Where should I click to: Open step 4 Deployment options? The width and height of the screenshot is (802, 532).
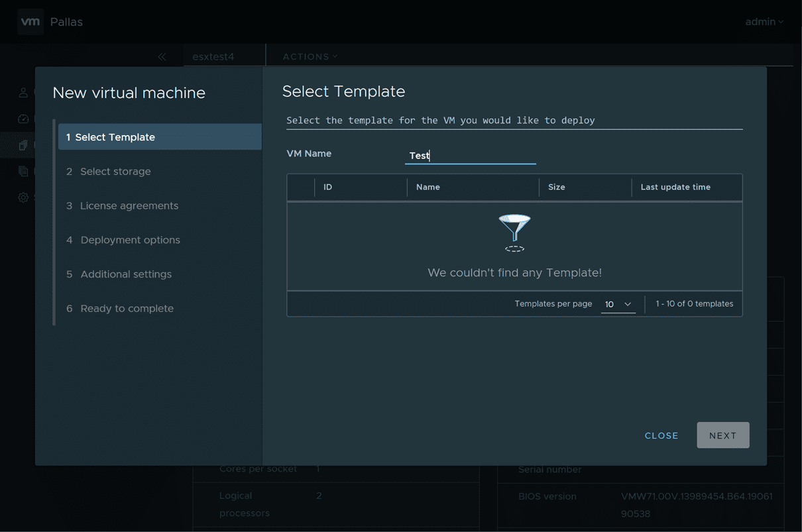tap(130, 240)
